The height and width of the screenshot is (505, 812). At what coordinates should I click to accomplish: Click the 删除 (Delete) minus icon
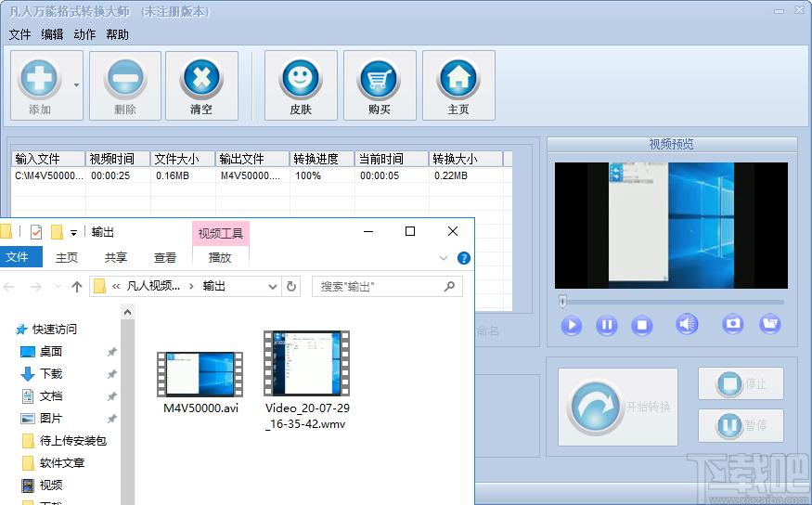coord(124,79)
